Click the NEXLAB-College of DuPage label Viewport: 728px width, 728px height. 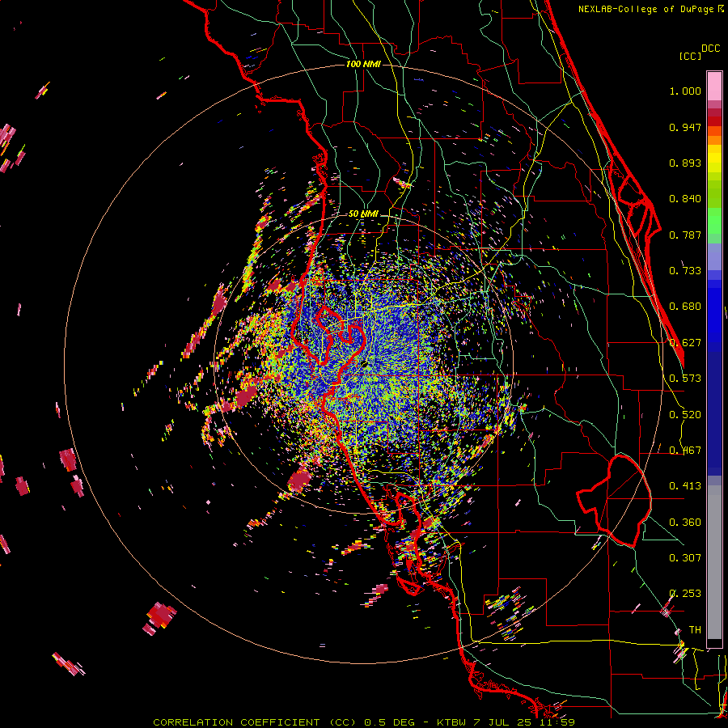pyautogui.click(x=645, y=9)
